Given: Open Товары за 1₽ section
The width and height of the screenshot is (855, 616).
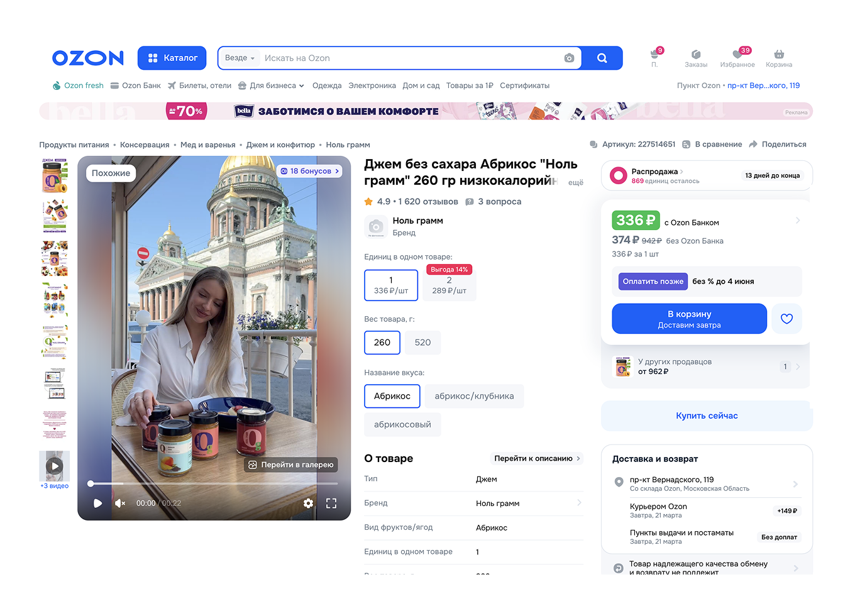Looking at the screenshot, I should click(470, 85).
